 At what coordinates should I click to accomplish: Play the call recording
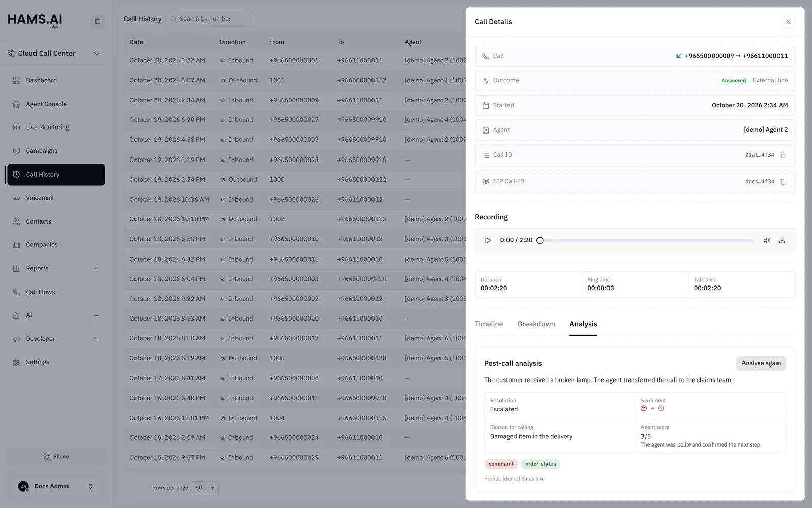488,240
